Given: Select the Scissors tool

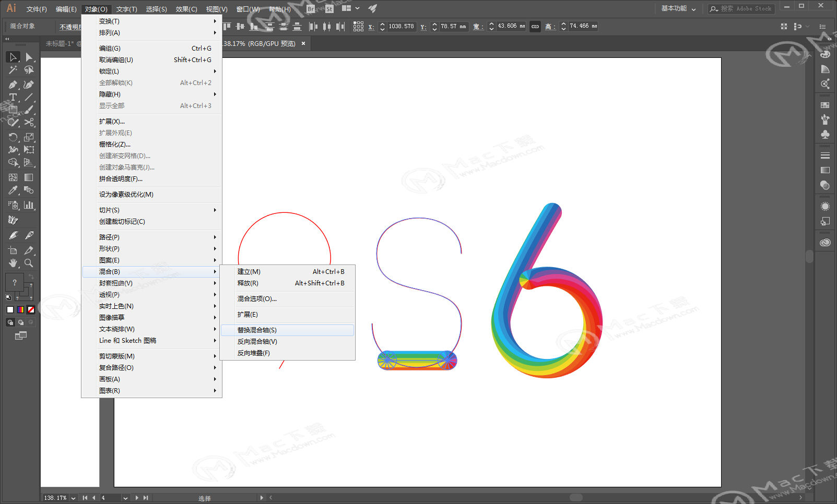Looking at the screenshot, I should pos(29,123).
